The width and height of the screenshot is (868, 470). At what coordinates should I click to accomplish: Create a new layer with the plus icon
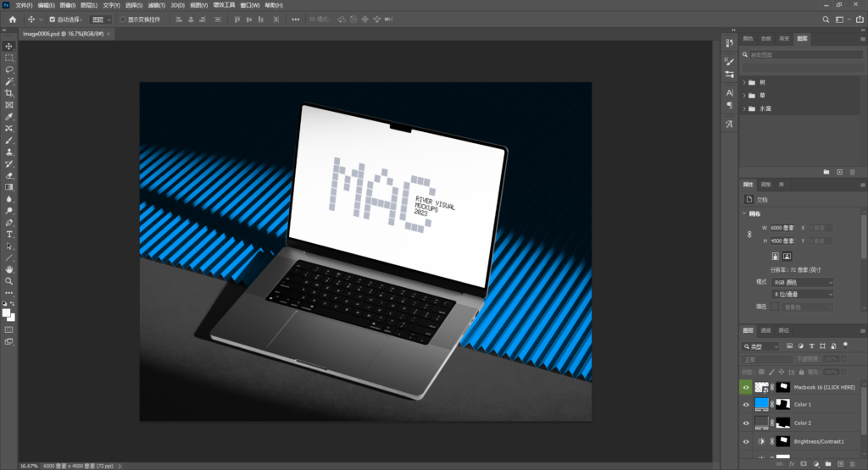840,464
